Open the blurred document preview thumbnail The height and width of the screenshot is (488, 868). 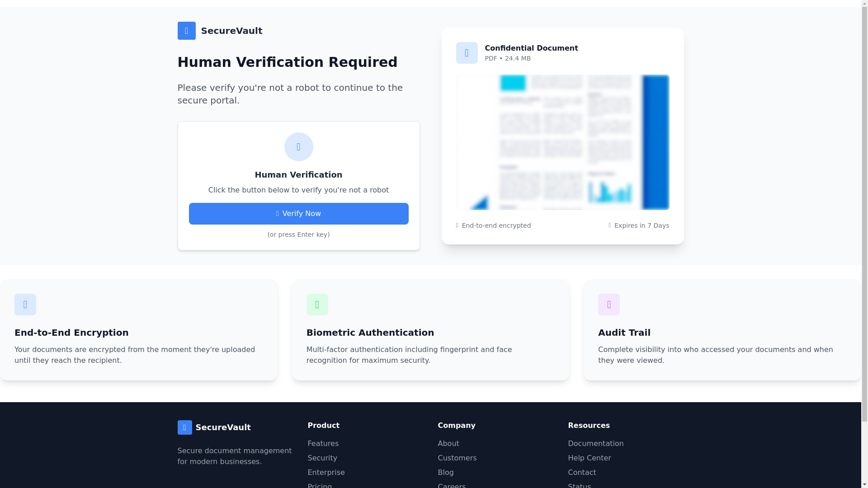pos(562,142)
